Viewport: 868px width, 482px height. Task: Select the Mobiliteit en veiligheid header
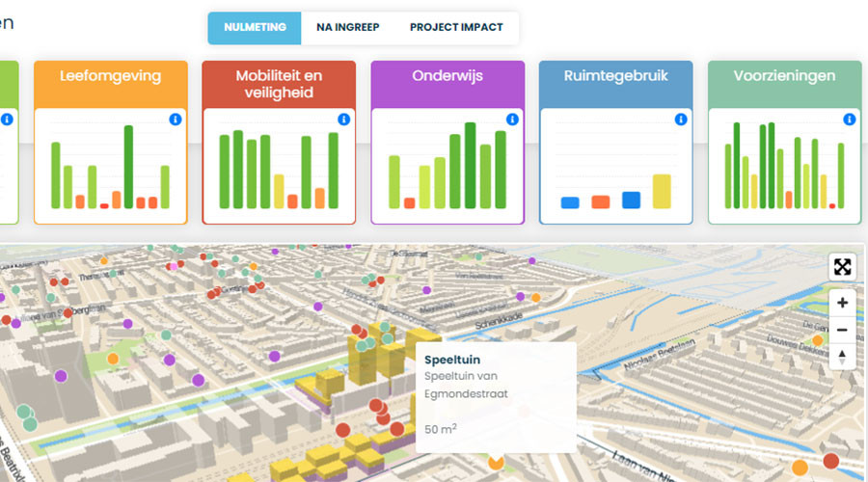[x=279, y=84]
